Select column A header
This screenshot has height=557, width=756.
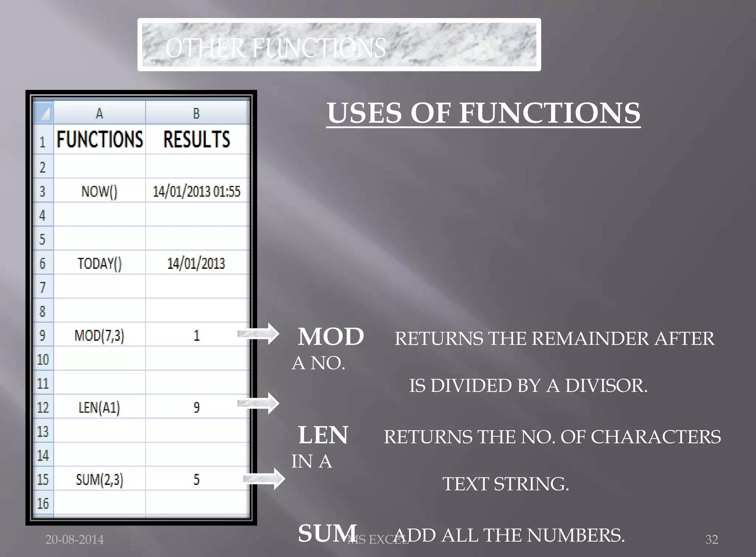point(100,113)
